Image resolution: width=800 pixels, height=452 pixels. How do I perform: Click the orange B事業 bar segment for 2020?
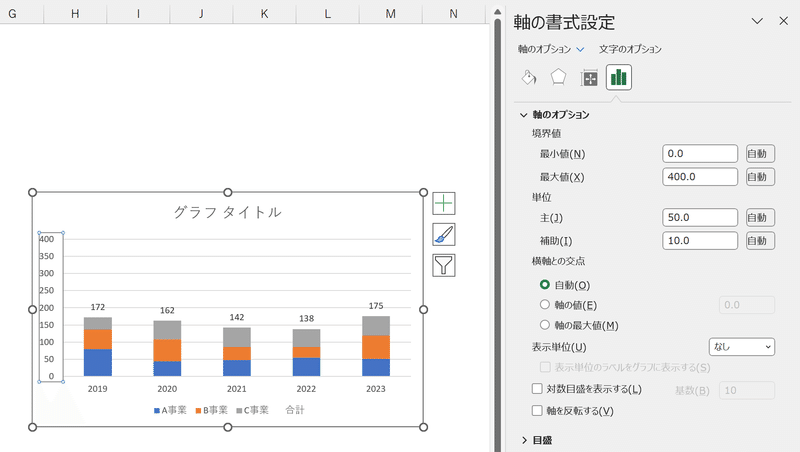167,350
